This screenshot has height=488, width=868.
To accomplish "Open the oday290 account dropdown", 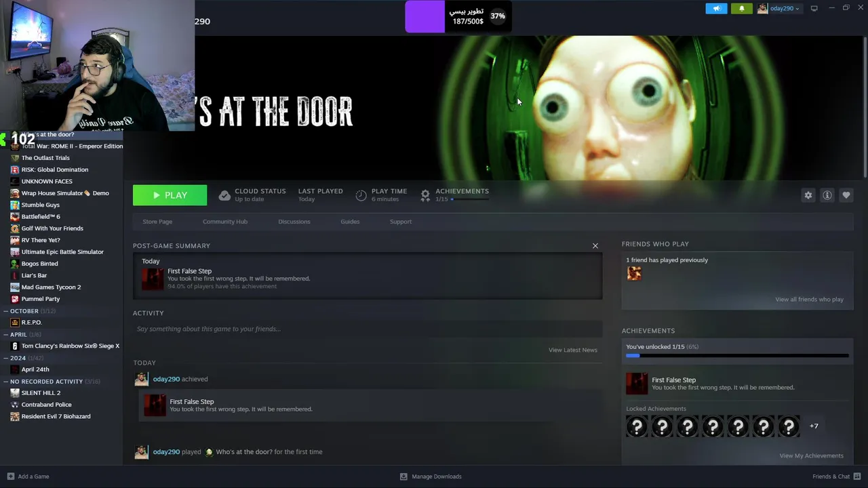I will (779, 8).
